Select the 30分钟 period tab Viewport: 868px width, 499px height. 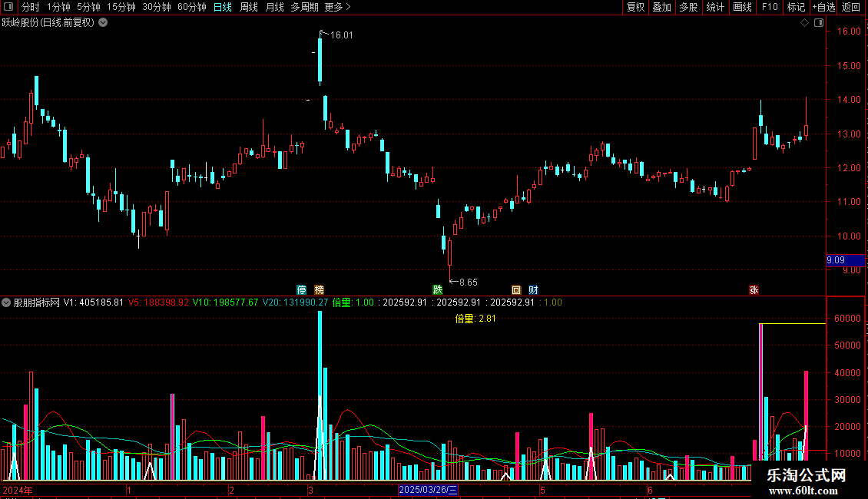coord(157,7)
